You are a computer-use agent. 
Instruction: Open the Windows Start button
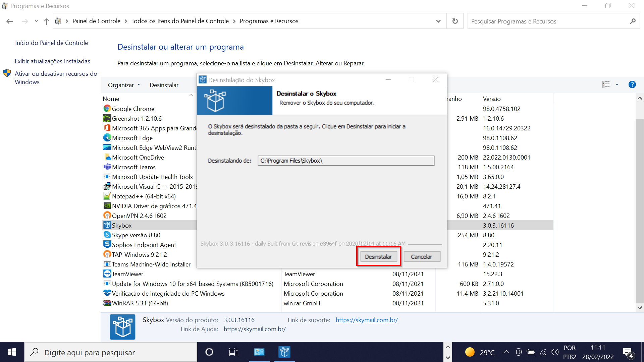point(12,352)
